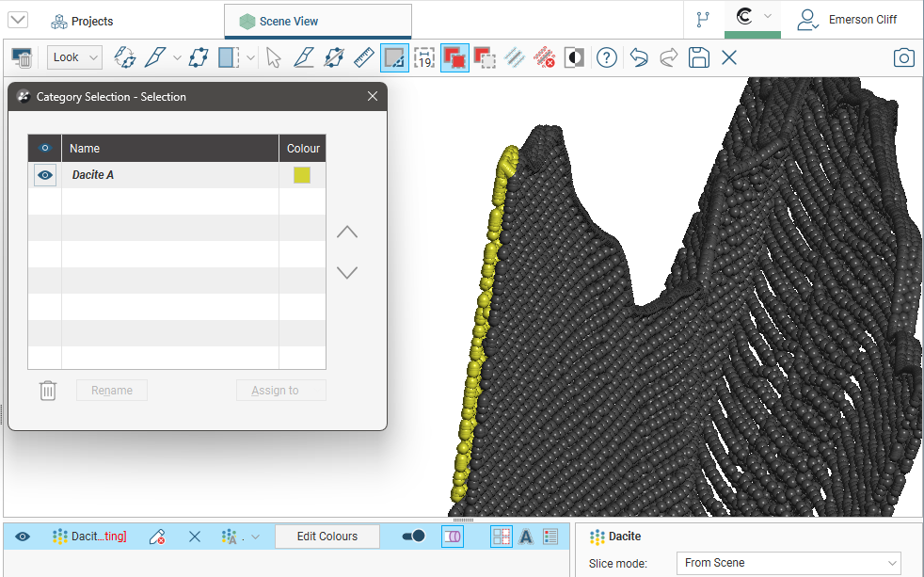Click the redo arrow in toolbar

668,58
